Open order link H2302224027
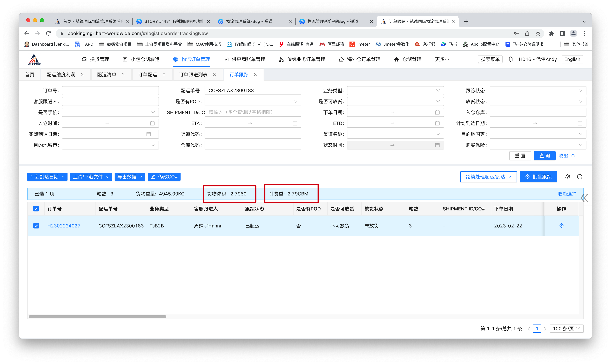The width and height of the screenshot is (611, 364). click(64, 226)
